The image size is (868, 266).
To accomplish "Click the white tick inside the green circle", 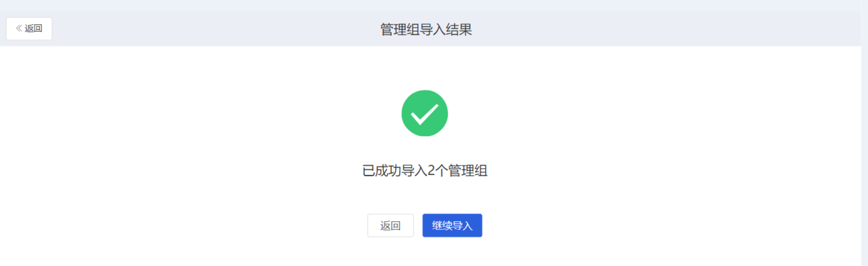I will pos(424,114).
